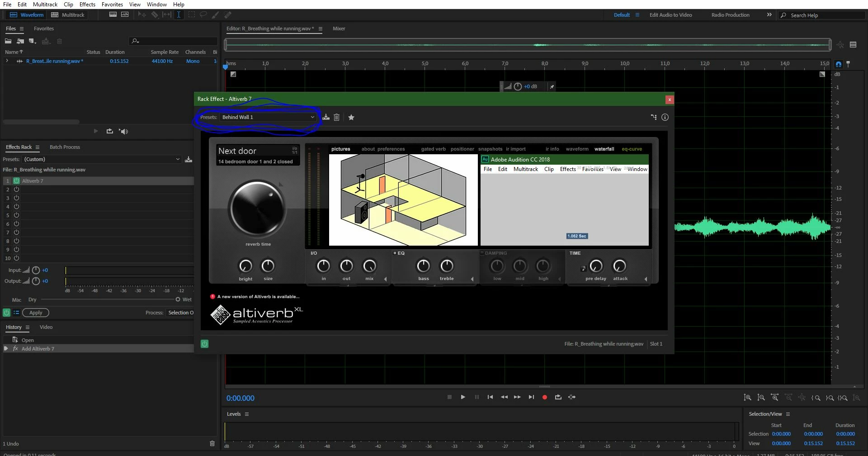Toggle power for Altiverb 7 rack slot
The width and height of the screenshot is (868, 456).
click(16, 181)
